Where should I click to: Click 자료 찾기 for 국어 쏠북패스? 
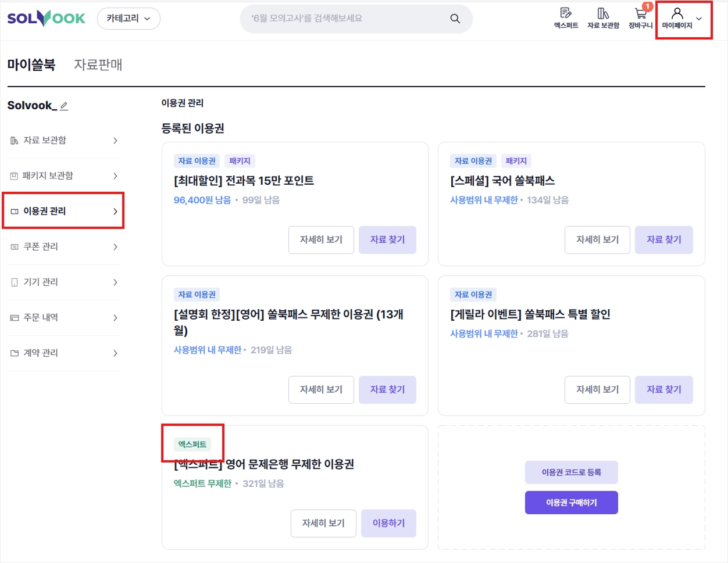coord(664,240)
